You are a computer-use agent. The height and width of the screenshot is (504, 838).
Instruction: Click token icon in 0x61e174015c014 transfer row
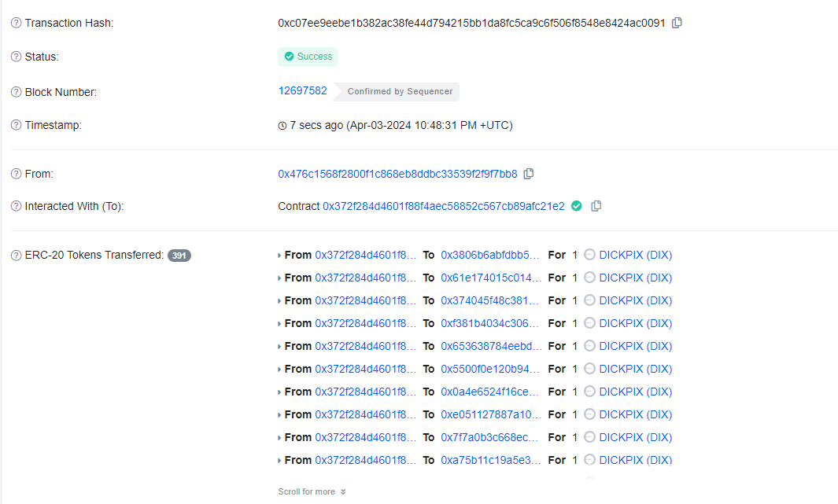(589, 278)
